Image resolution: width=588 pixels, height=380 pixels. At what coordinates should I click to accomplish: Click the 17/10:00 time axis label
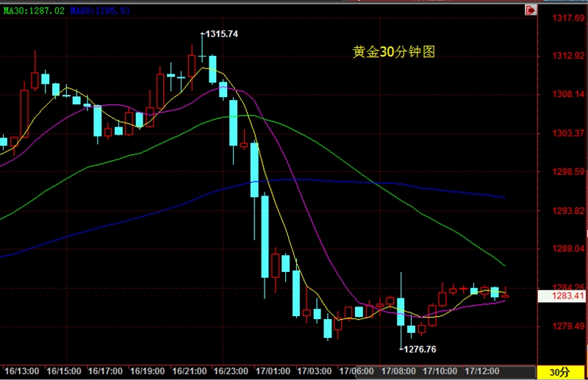click(x=440, y=371)
